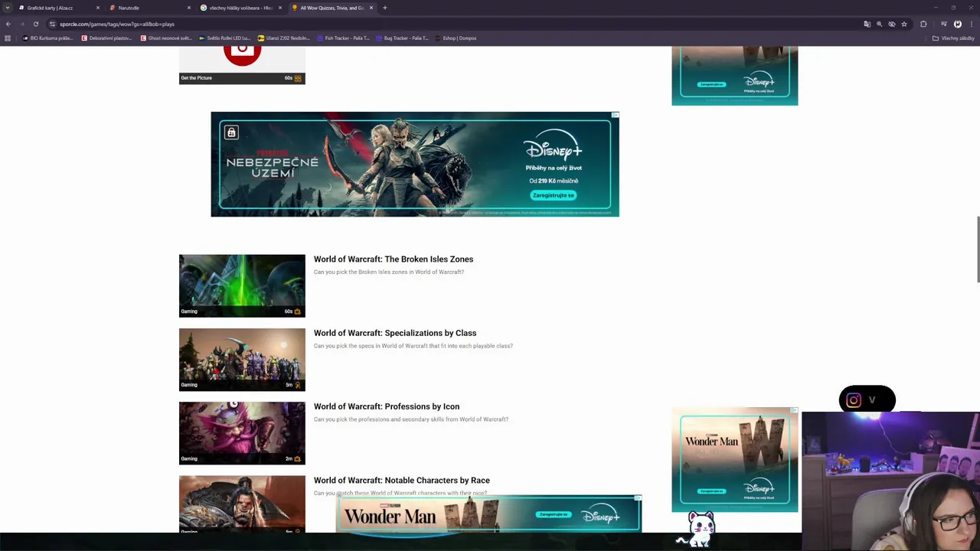Image resolution: width=980 pixels, height=551 pixels.
Task: Click the Nebezpečné území Disney+ banner
Action: (x=415, y=165)
